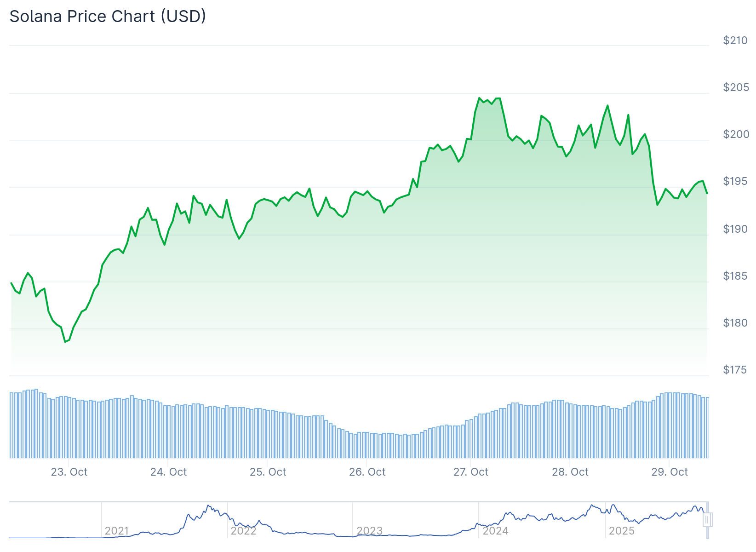Click the $205 price axis label
The image size is (756, 552).
735,87
